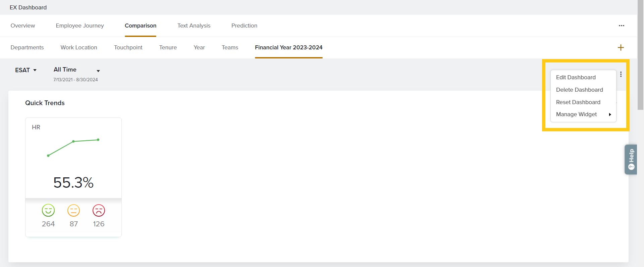The width and height of the screenshot is (644, 267).
Task: Click the red sad face icon
Action: 99,211
